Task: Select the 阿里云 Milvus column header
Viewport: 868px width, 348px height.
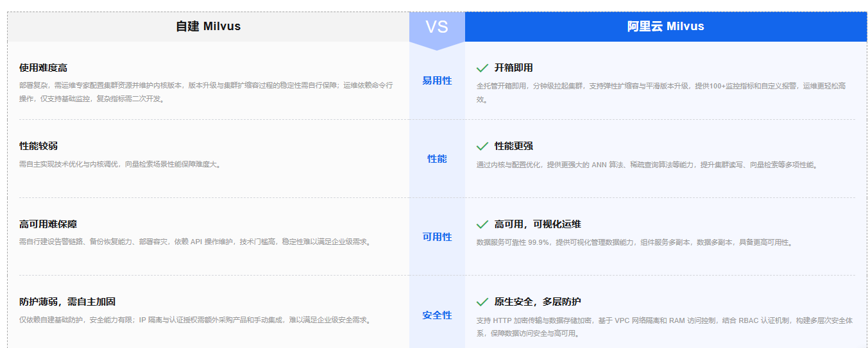Action: [x=665, y=27]
